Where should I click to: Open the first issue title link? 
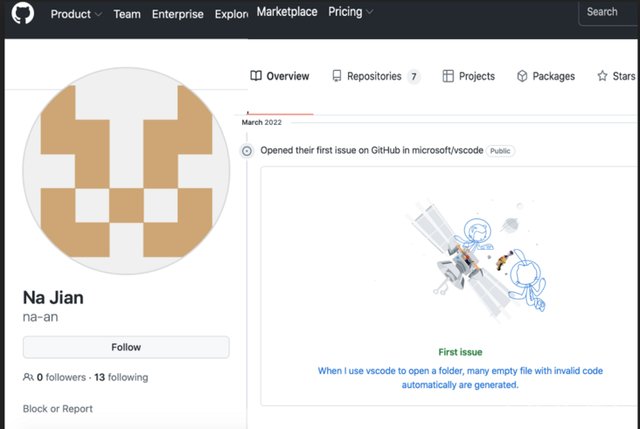coord(460,378)
